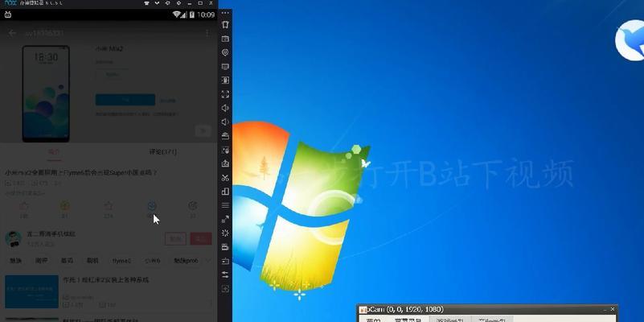Screen dimensions: 644x322
Task: Click the two-way sync arrows icon
Action: click(x=225, y=275)
